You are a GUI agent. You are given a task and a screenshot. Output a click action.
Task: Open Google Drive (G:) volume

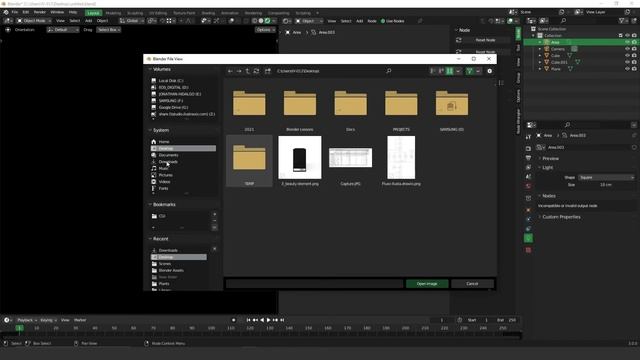[x=183, y=107]
